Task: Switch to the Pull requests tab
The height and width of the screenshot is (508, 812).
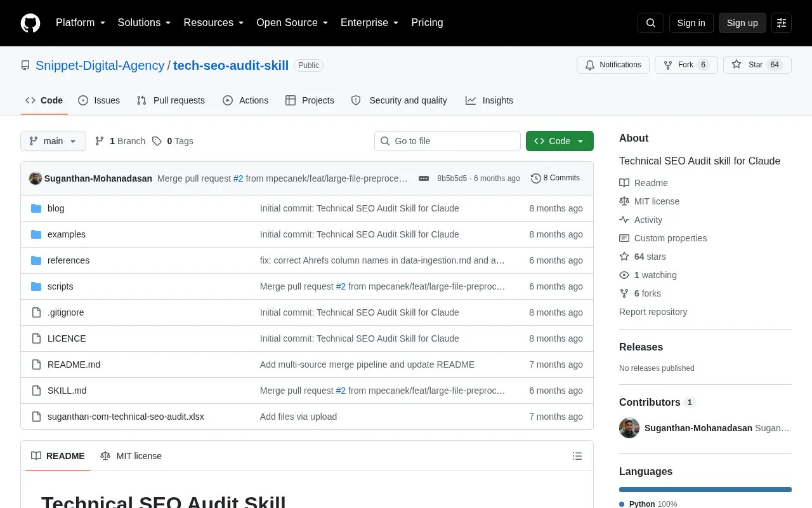Action: pyautogui.click(x=171, y=100)
